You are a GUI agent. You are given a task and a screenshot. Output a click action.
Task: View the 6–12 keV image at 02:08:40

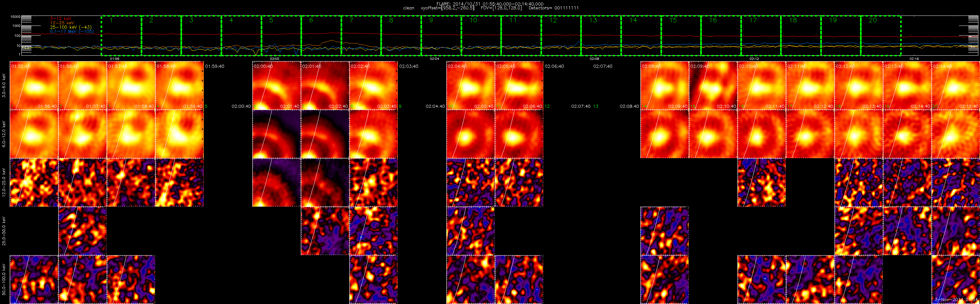665,134
